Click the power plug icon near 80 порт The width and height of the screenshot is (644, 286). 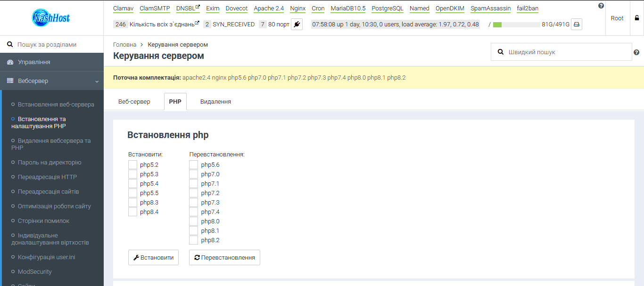tap(297, 24)
